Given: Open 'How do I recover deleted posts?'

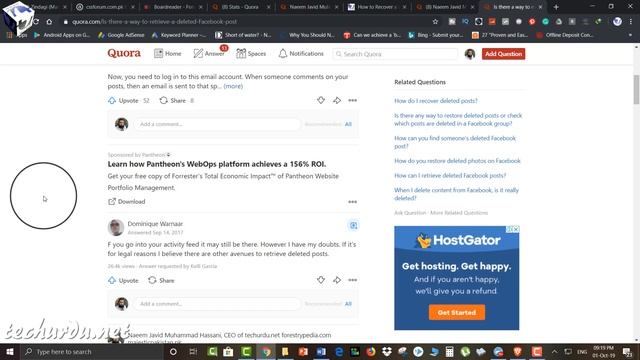Looking at the screenshot, I should pos(436,101).
